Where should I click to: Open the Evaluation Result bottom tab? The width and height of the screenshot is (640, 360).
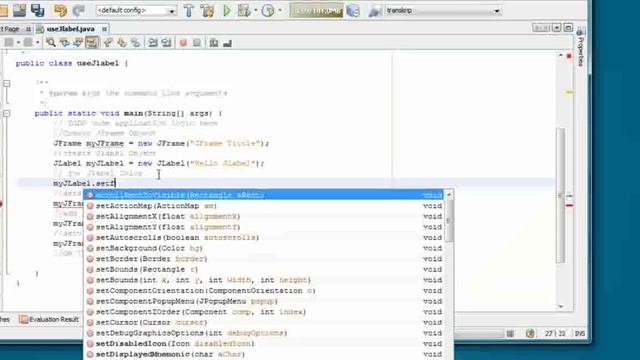[49, 319]
